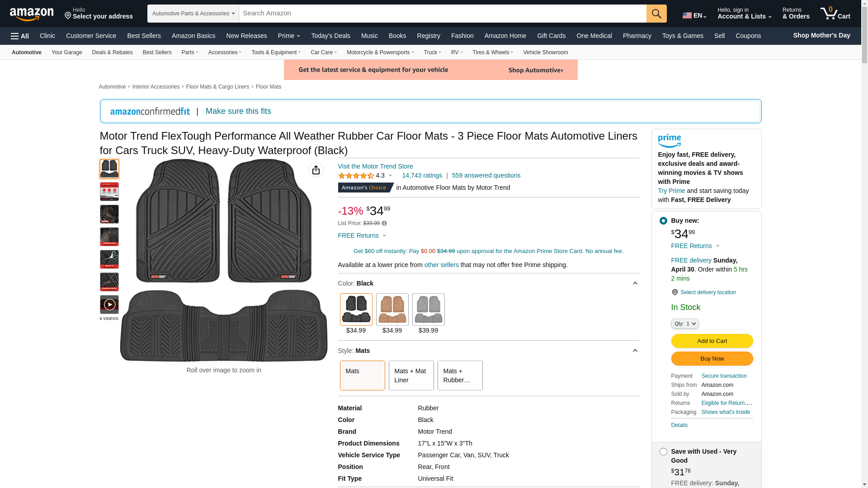Click the Add to Cart button
The height and width of the screenshot is (488, 868).
tap(712, 341)
